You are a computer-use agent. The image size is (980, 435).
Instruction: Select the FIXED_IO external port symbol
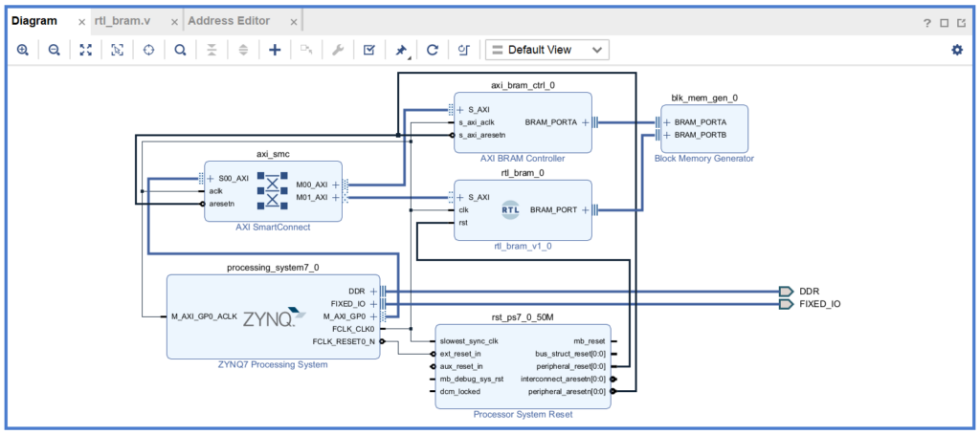tap(787, 304)
